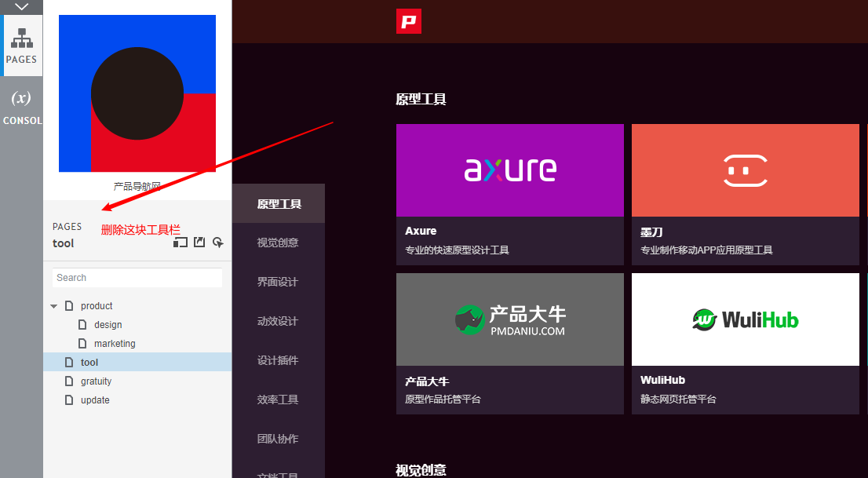Viewport: 868px width, 478px height.
Task: Focus the Search pages field
Action: [137, 278]
